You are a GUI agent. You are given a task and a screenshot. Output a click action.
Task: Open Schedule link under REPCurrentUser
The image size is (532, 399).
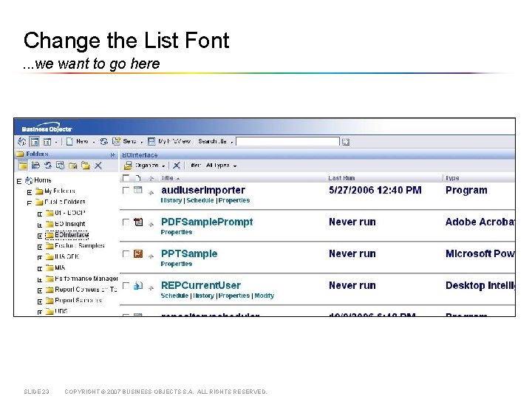[174, 296]
